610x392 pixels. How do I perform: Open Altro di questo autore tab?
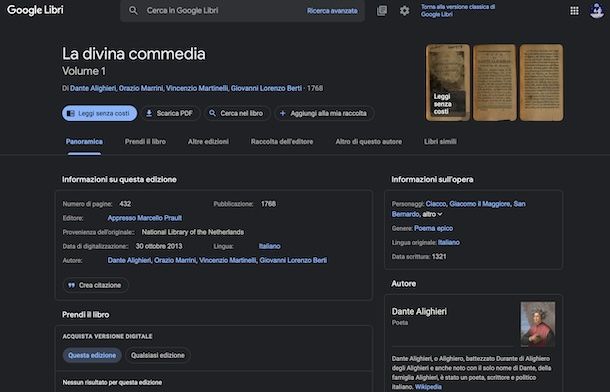pos(368,142)
